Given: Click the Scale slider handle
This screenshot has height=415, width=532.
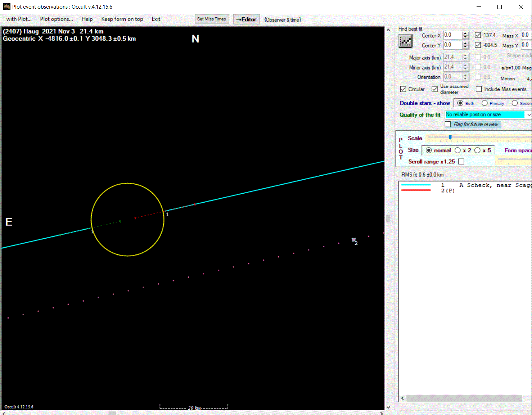Looking at the screenshot, I should click(450, 137).
